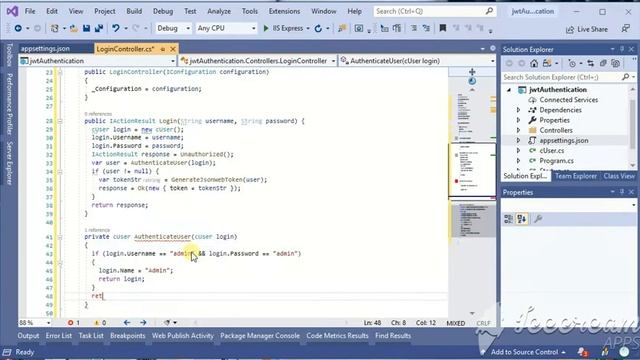The image size is (640, 360).
Task: Switch to the Team Explorer tab
Action: 576,176
